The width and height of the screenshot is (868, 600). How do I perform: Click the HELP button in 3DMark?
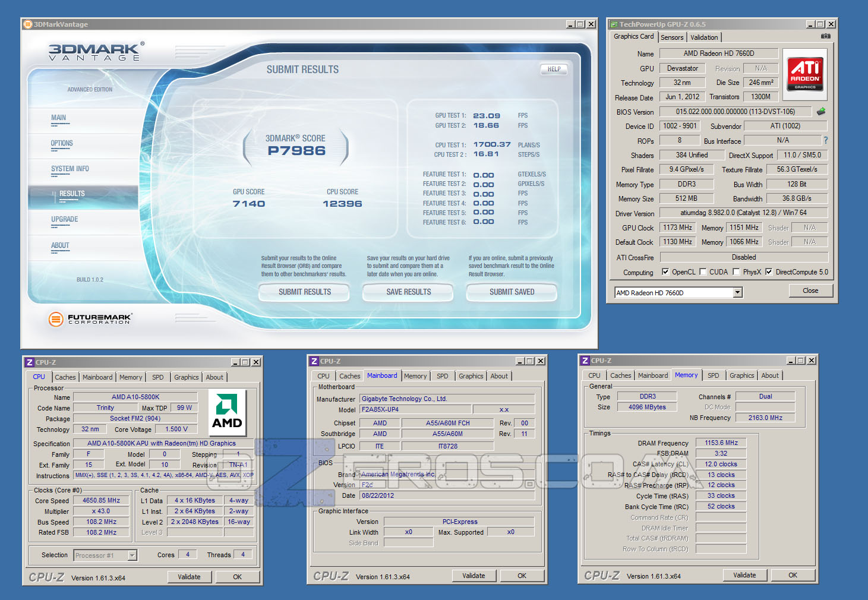(x=554, y=69)
